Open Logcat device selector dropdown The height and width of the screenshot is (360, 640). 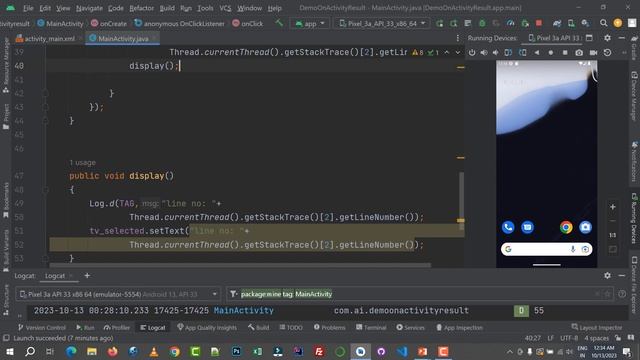point(118,294)
